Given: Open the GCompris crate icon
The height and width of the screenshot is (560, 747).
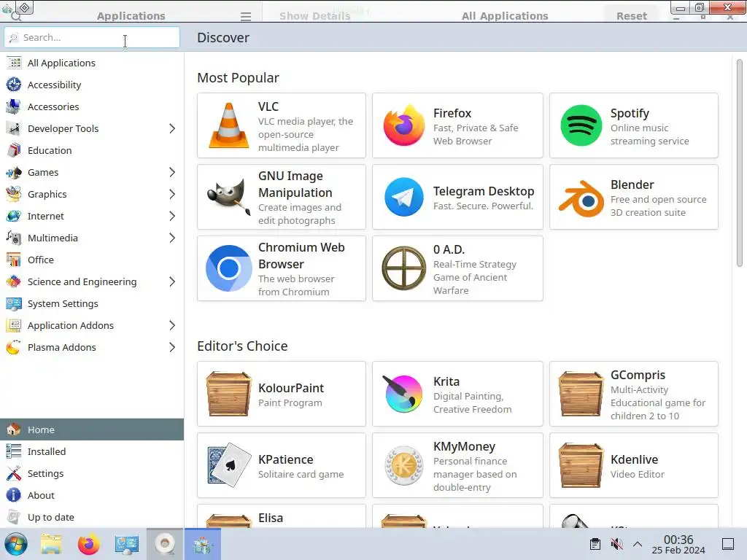Looking at the screenshot, I should point(581,394).
